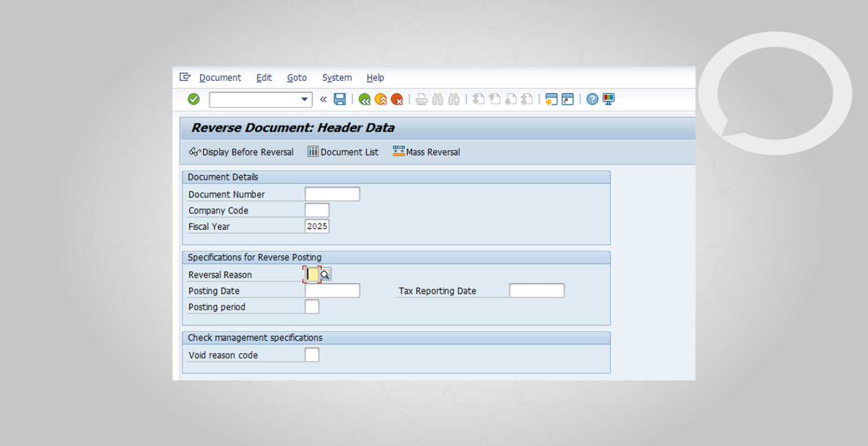The width and height of the screenshot is (868, 446).
Task: Create a new SAP session icon
Action: pyautogui.click(x=551, y=99)
